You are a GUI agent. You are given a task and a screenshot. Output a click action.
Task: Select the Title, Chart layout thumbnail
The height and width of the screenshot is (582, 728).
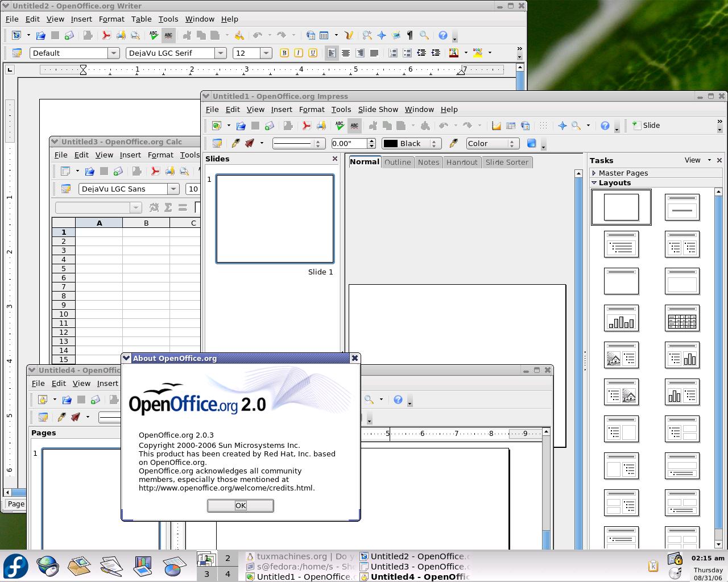[x=621, y=318]
